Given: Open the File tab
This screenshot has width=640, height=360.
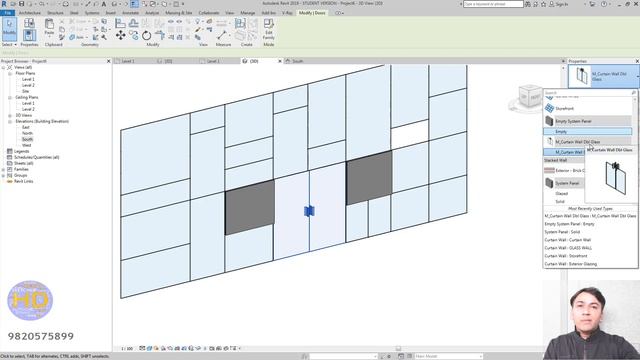Looking at the screenshot, I should point(7,13).
